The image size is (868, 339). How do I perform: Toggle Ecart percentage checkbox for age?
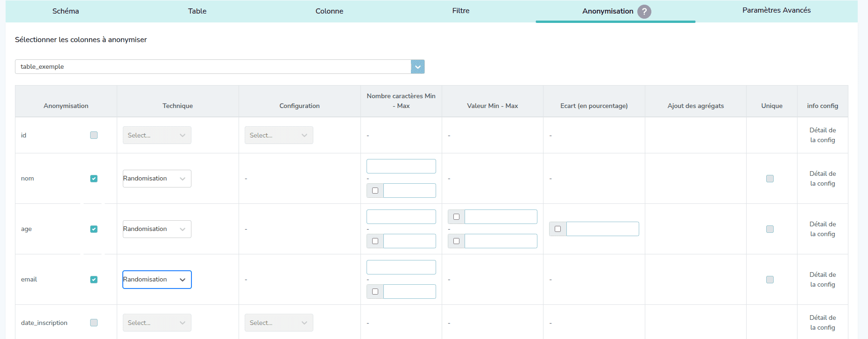click(557, 229)
